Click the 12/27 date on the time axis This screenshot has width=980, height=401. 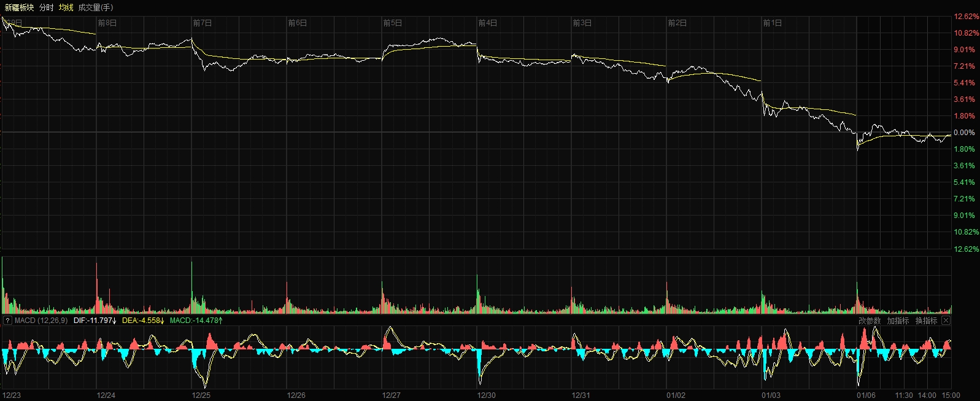[392, 395]
